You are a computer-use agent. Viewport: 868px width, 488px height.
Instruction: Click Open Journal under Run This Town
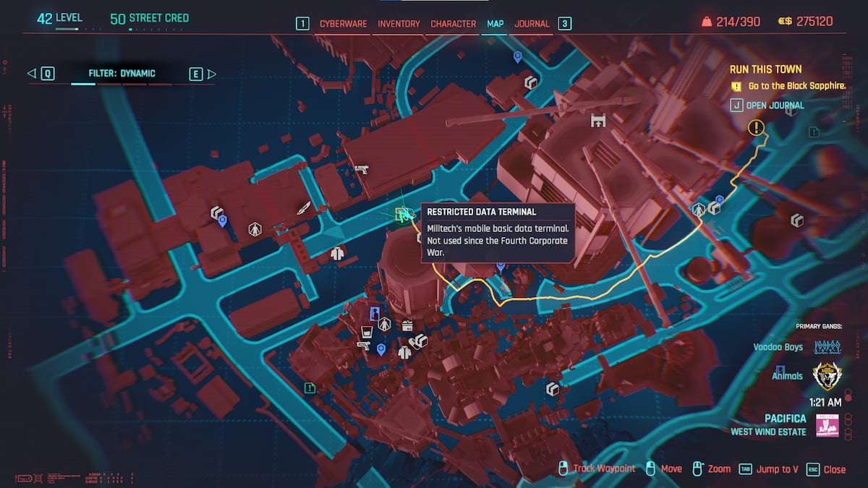pos(777,105)
